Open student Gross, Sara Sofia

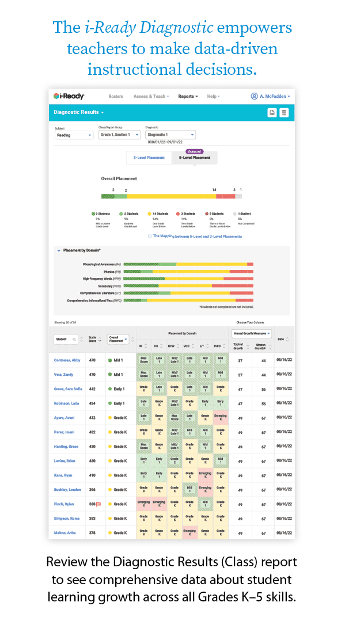coord(67,389)
